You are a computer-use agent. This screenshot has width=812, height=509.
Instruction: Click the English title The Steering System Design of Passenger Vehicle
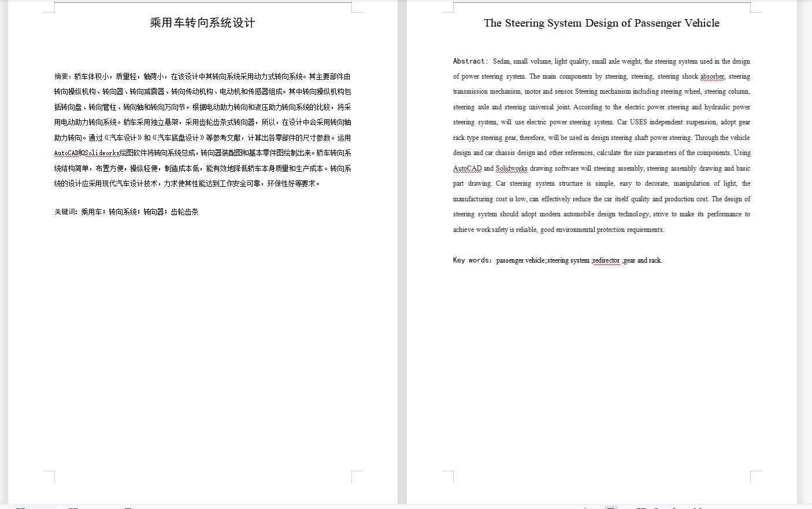[x=602, y=23]
